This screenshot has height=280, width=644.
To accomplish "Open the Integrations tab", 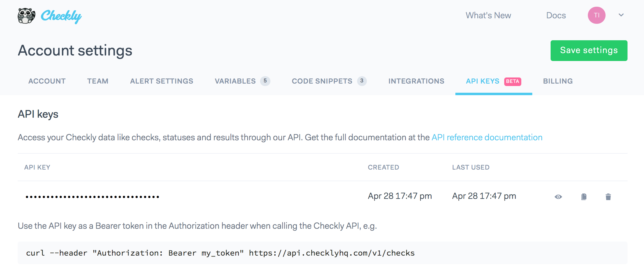I will point(416,81).
